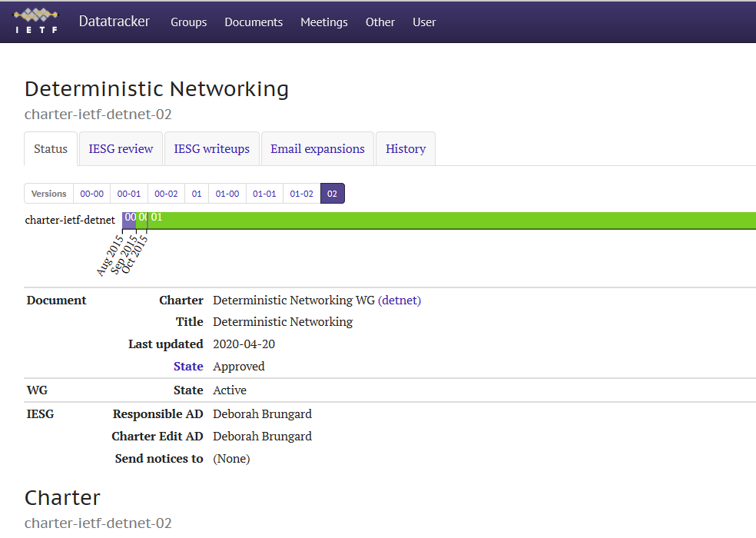Open the Other menu
This screenshot has width=756, height=538.
pos(380,22)
